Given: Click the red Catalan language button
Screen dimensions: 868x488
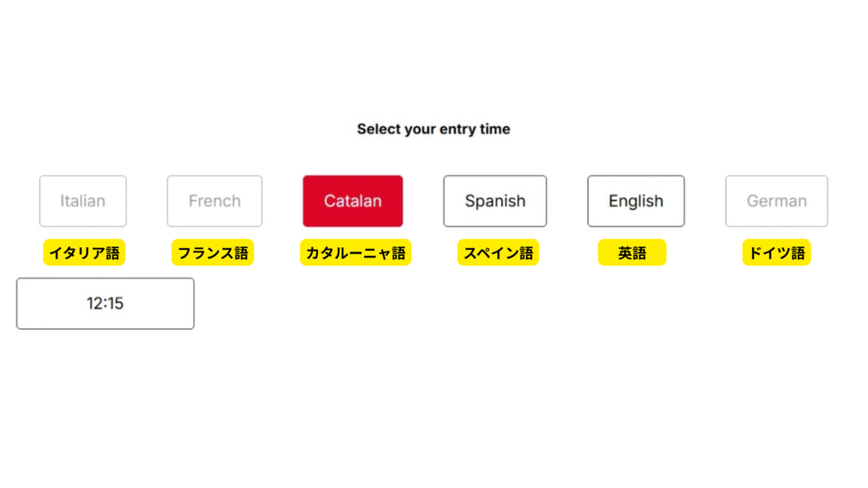Looking at the screenshot, I should 353,201.
